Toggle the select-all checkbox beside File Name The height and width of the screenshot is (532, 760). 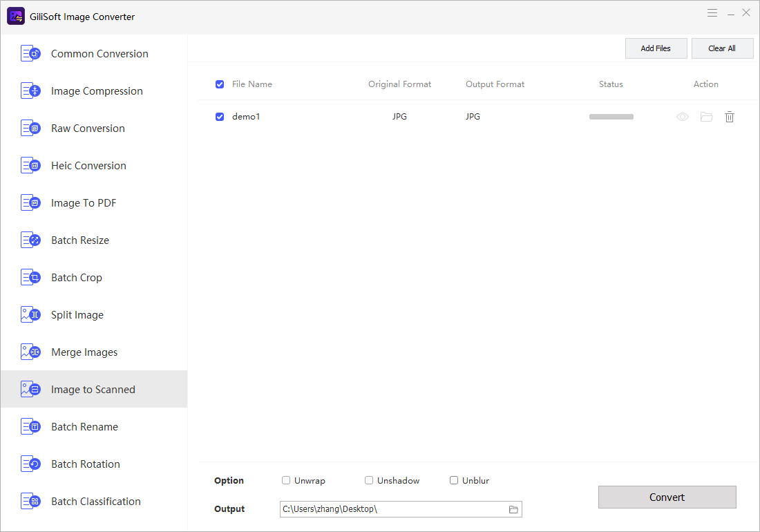[220, 84]
